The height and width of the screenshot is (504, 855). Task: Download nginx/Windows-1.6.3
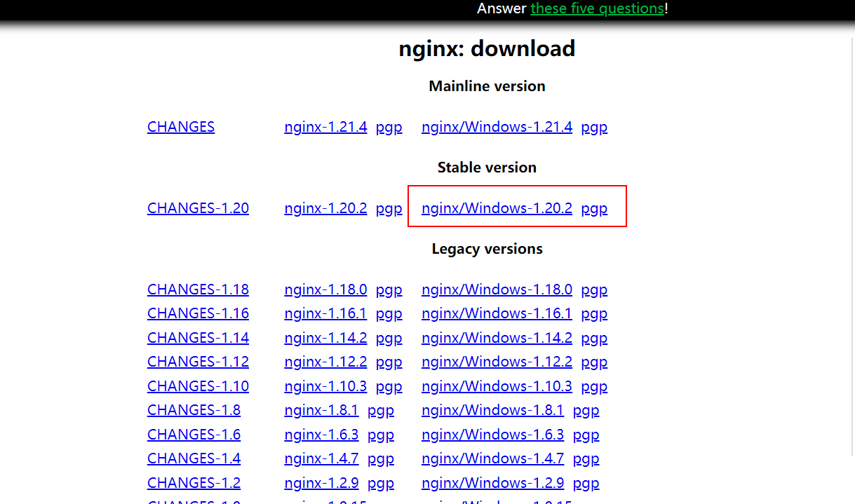[x=492, y=435]
